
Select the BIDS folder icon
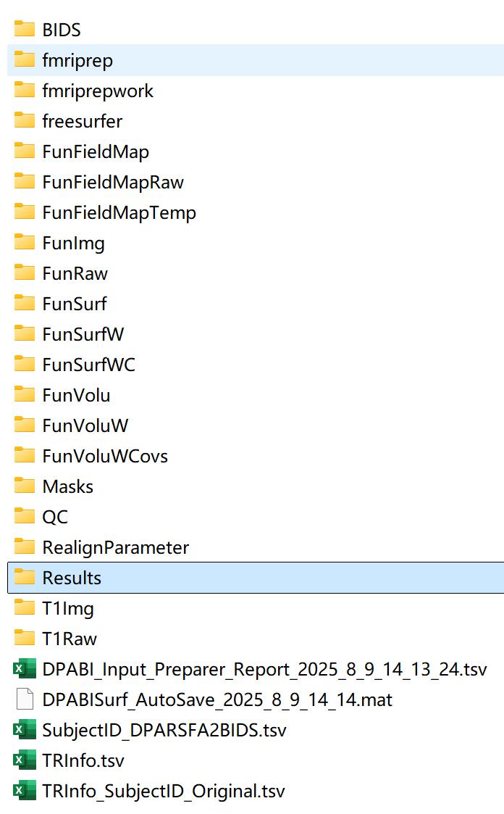click(25, 29)
